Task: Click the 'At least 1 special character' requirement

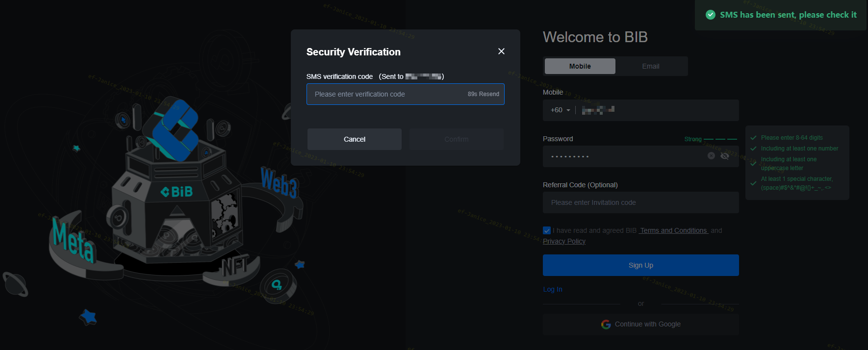Action: tap(797, 183)
